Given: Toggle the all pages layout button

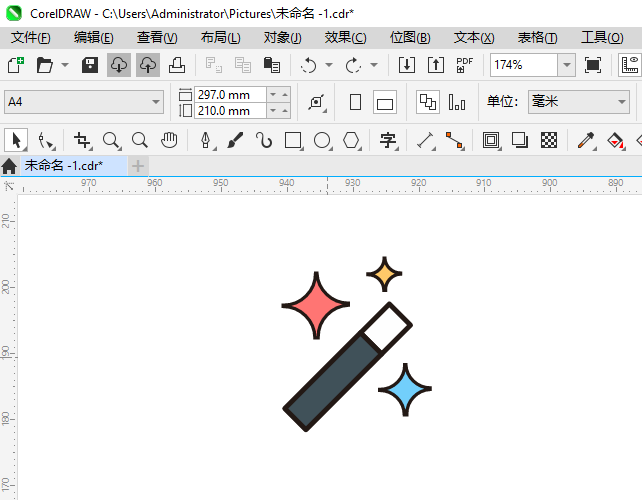Looking at the screenshot, I should click(428, 102).
